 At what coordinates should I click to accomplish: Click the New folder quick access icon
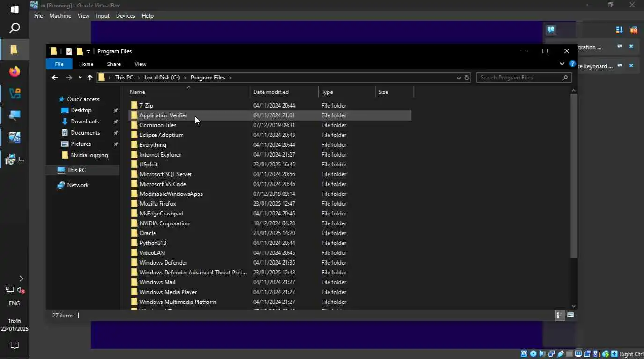point(80,51)
